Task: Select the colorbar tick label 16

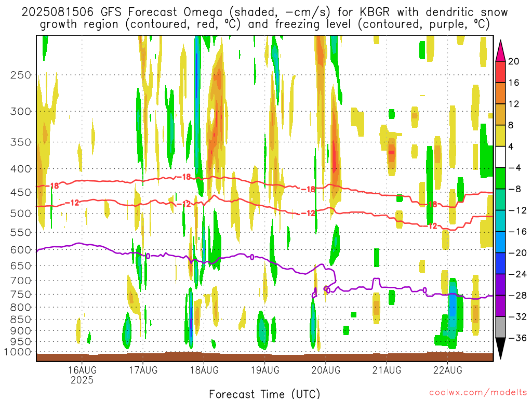Action: 514,83
